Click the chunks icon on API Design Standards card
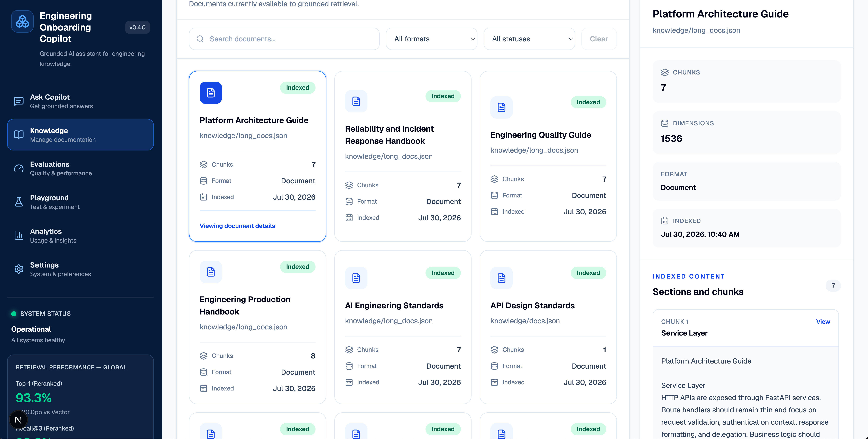 [494, 349]
